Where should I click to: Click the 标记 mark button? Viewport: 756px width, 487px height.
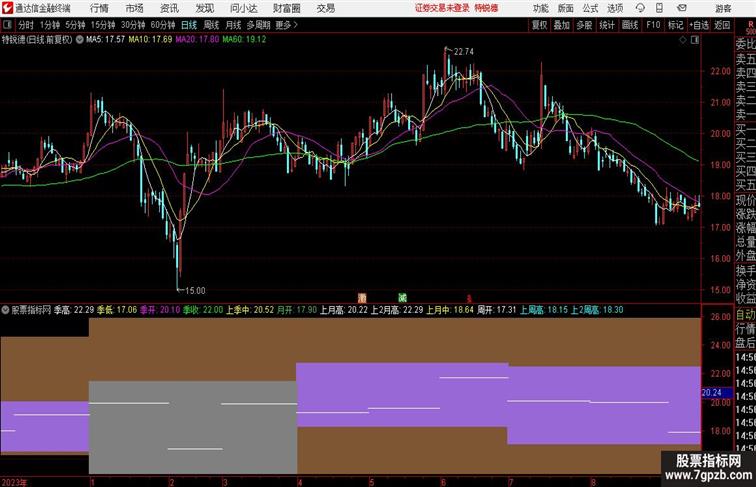(x=675, y=25)
